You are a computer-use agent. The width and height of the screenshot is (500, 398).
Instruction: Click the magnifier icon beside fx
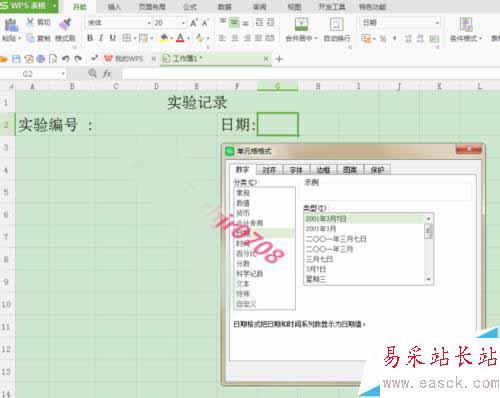pos(92,73)
